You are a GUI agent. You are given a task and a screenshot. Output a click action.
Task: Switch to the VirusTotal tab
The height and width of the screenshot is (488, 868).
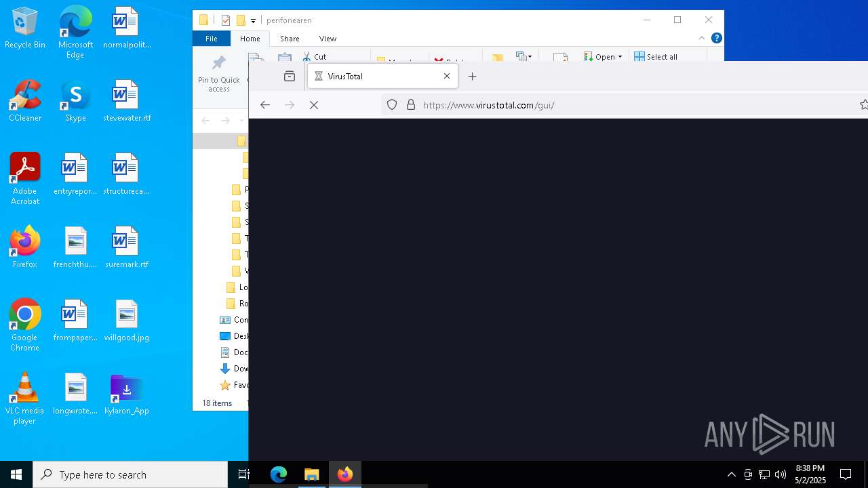point(382,77)
